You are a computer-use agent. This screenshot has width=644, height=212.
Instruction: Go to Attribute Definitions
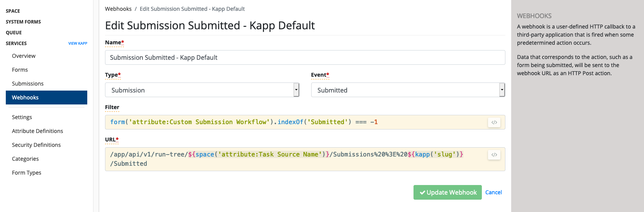[x=37, y=131]
